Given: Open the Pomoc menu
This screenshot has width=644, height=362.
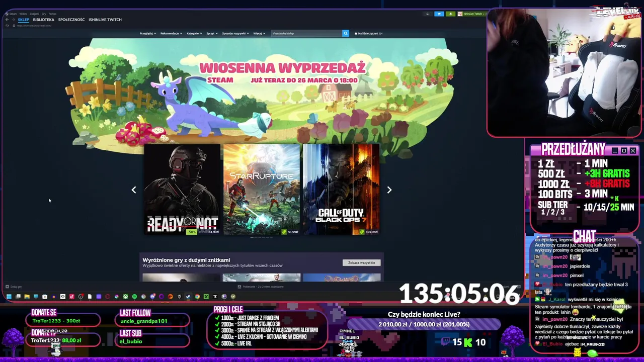Looking at the screenshot, I should click(52, 14).
